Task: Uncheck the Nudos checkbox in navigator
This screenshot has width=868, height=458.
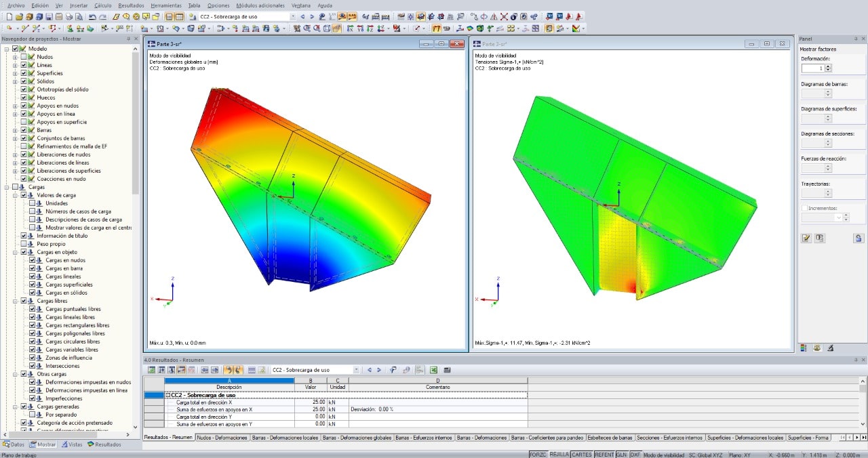Action: [x=24, y=57]
